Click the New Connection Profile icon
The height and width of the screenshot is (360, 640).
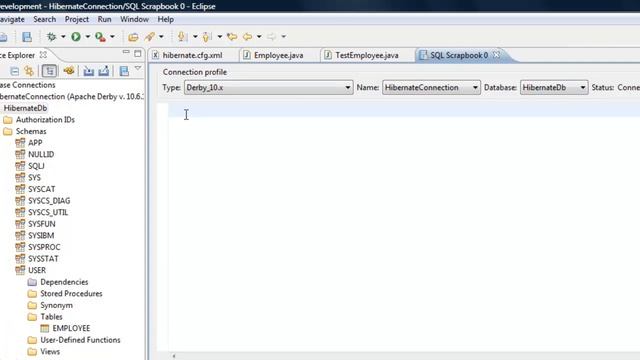tap(29, 71)
